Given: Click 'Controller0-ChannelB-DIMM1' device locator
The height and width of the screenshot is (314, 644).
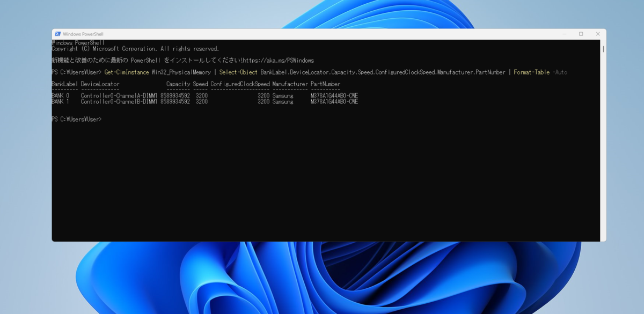Looking at the screenshot, I should point(119,101).
